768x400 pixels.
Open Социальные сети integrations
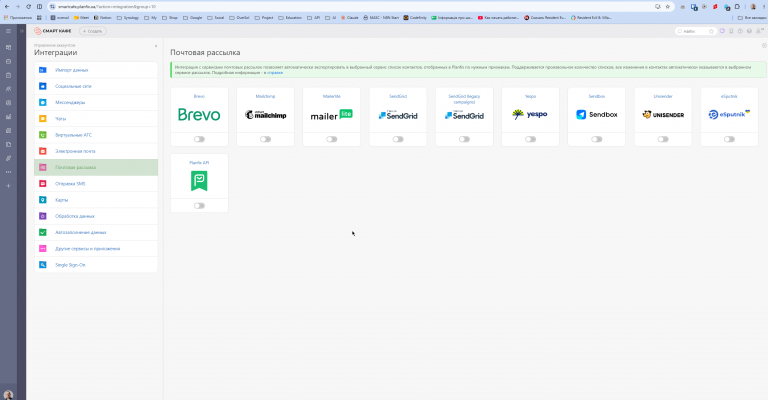[x=96, y=86]
